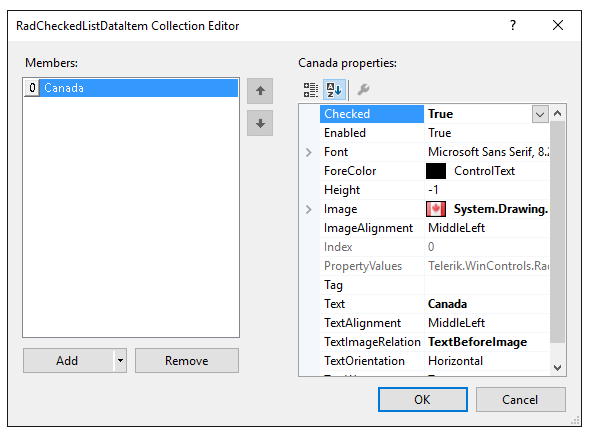The image size is (595, 437).
Task: Open the Property Pages wrench icon
Action: click(x=364, y=90)
